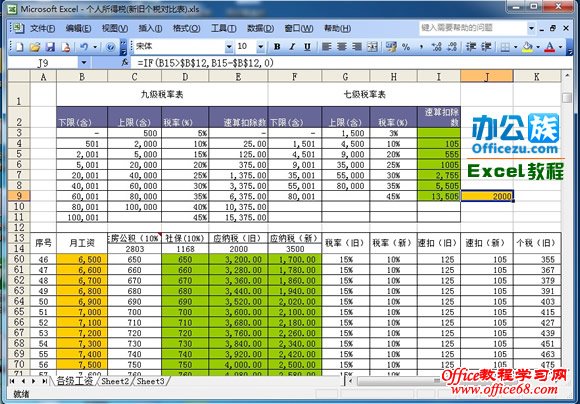Click Excel document icon in menu bar
The image size is (580, 404).
point(17,28)
